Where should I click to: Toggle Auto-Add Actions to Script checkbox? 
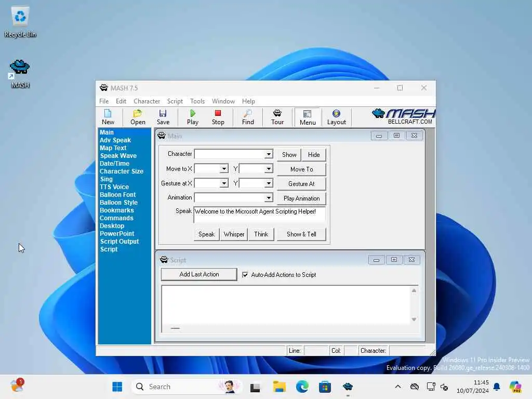(245, 275)
